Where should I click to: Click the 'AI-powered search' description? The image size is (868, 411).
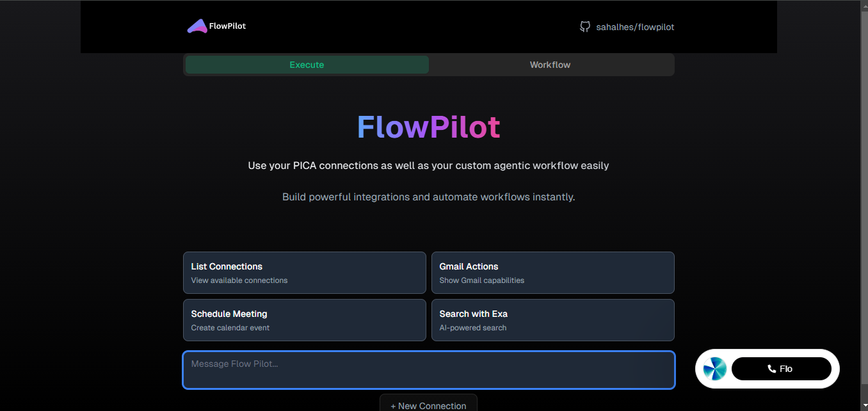click(x=473, y=328)
